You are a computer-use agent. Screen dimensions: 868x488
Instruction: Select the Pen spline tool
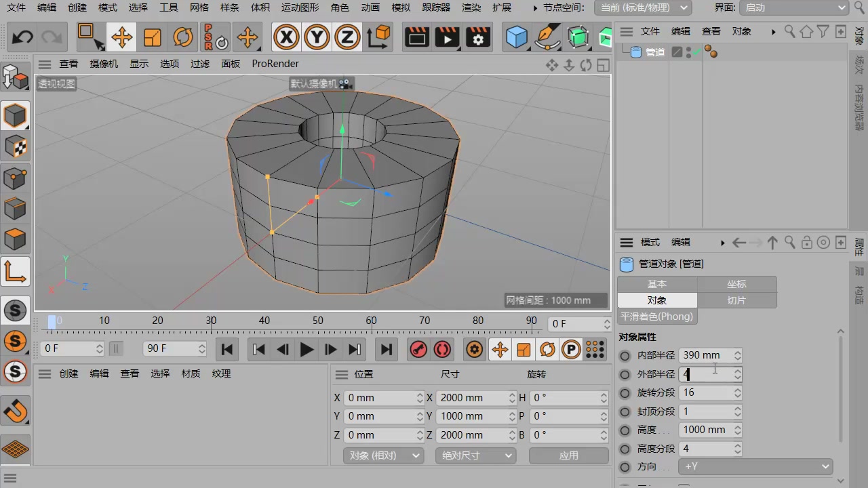point(547,37)
